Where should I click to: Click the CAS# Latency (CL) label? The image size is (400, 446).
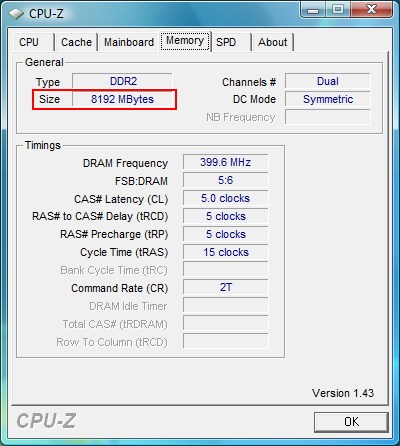tap(121, 199)
